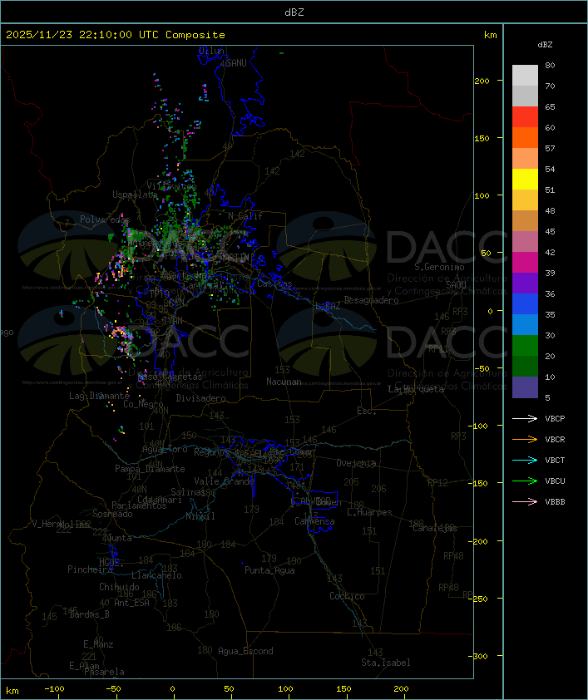Click the Valle_Grande map label
Image resolution: width=588 pixels, height=700 pixels.
224,481
